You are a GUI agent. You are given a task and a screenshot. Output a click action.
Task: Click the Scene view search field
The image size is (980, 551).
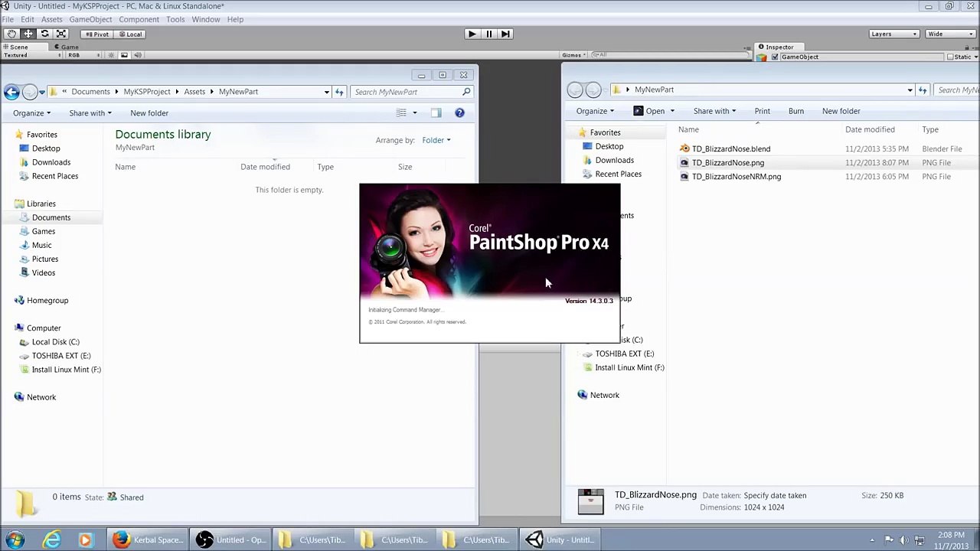click(671, 55)
